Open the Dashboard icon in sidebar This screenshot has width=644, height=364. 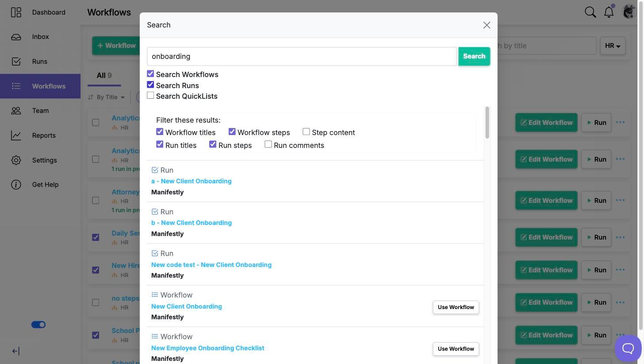(16, 12)
